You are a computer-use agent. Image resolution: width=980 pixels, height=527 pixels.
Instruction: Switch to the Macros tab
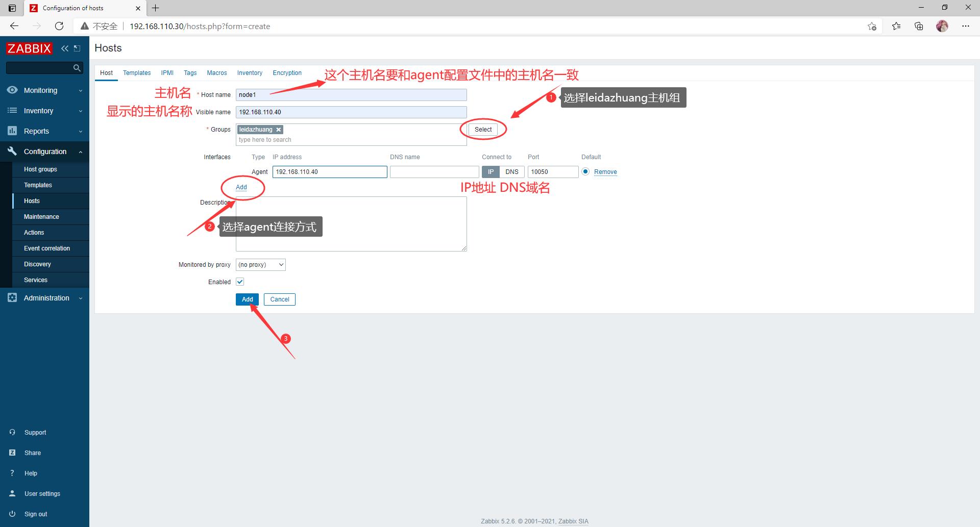pyautogui.click(x=217, y=73)
